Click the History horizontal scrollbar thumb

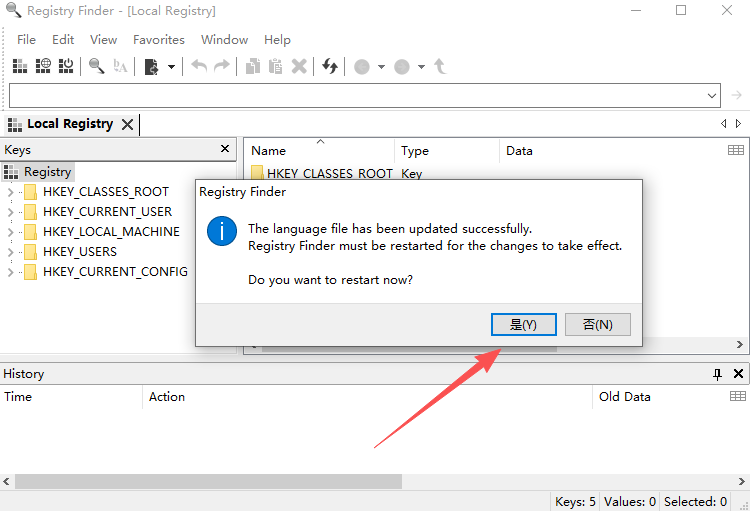pos(209,481)
